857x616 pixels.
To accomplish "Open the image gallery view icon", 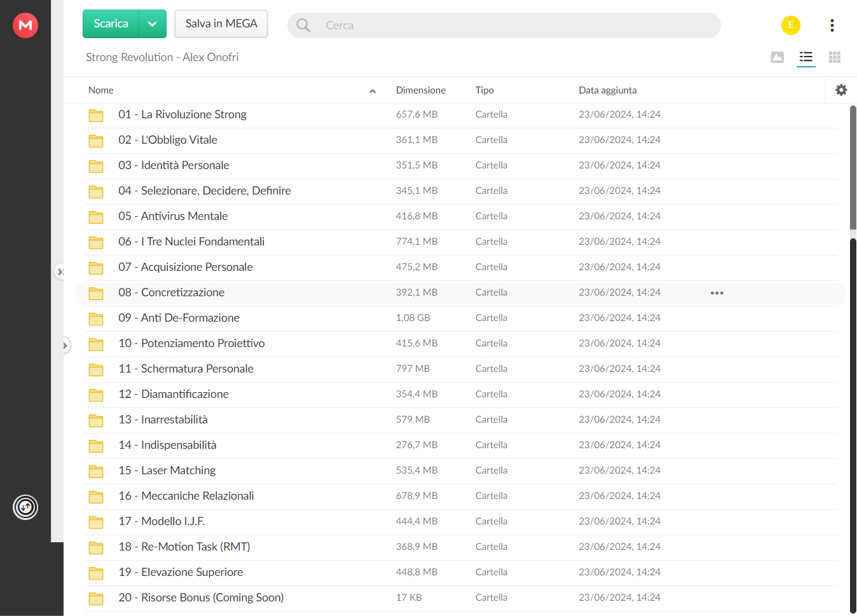I will 777,57.
